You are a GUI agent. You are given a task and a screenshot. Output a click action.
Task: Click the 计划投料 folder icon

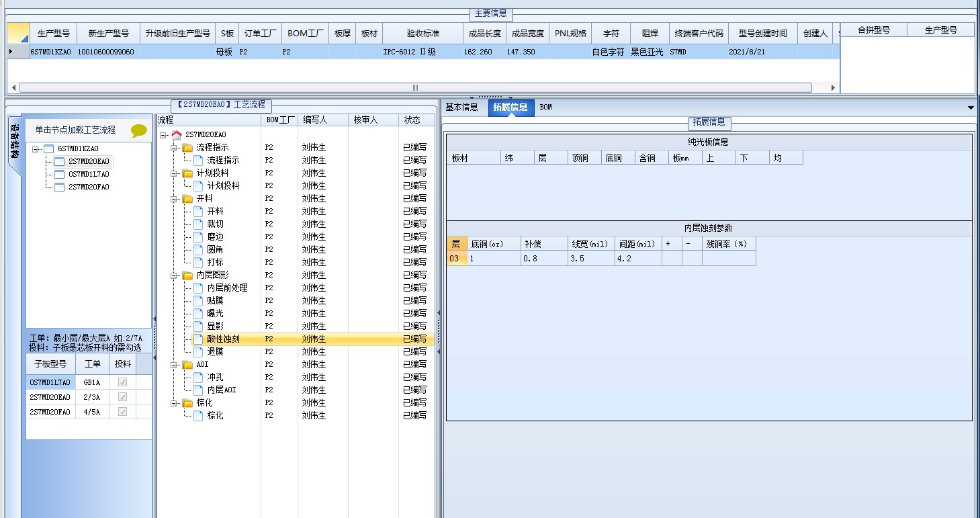click(187, 173)
